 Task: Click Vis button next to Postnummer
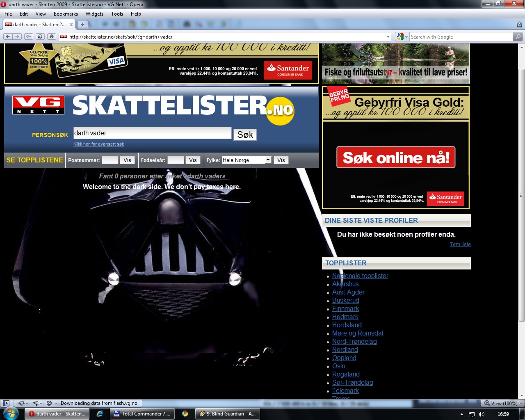point(127,160)
